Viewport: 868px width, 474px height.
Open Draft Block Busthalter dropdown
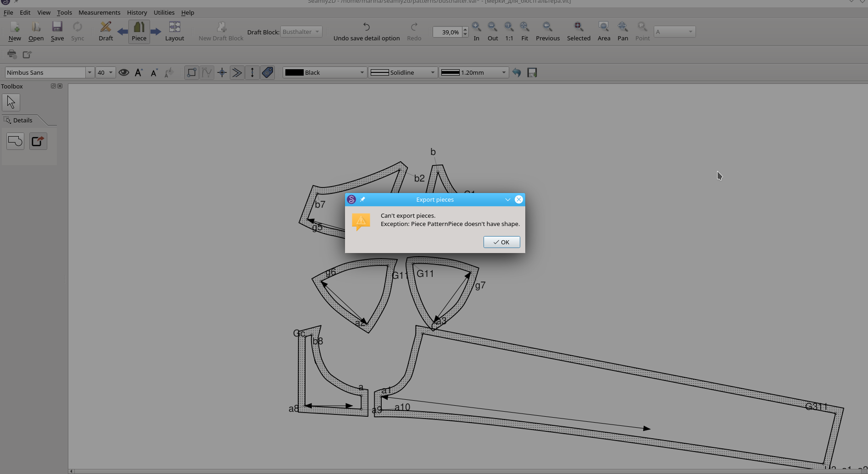click(301, 32)
